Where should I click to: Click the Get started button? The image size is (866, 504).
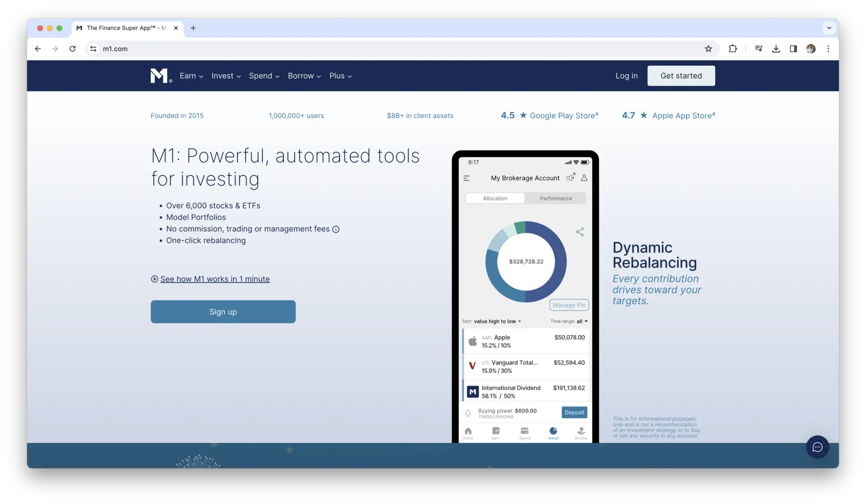tap(681, 76)
